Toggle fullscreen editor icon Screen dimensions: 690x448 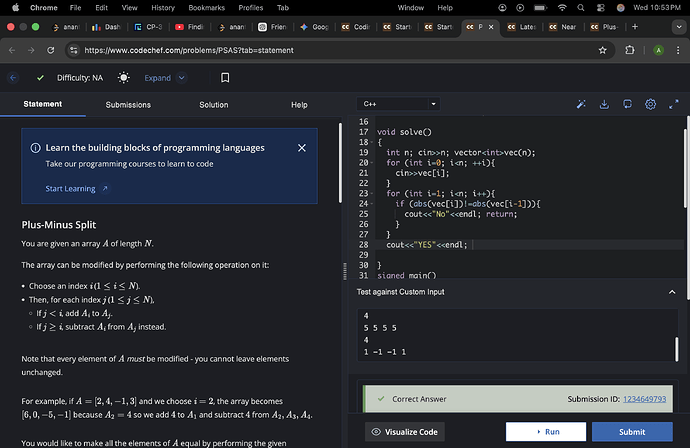[x=674, y=104]
